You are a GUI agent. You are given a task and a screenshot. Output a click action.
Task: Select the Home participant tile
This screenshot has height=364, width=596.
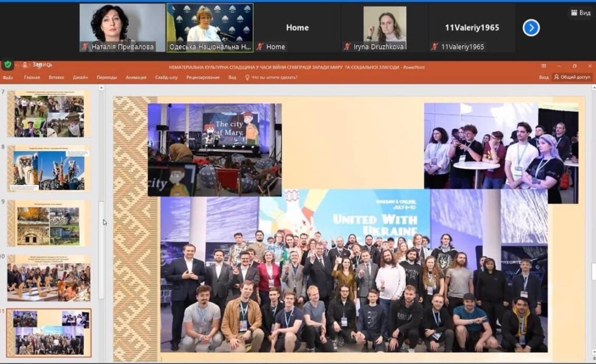point(297,28)
